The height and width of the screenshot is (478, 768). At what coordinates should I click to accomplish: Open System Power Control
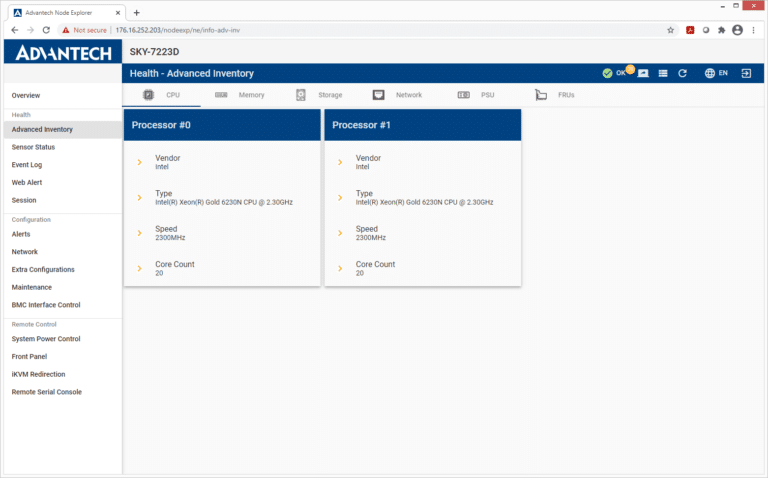[46, 339]
